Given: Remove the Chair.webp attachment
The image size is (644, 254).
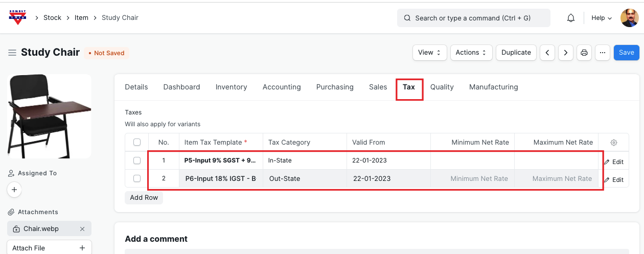Looking at the screenshot, I should [82, 229].
